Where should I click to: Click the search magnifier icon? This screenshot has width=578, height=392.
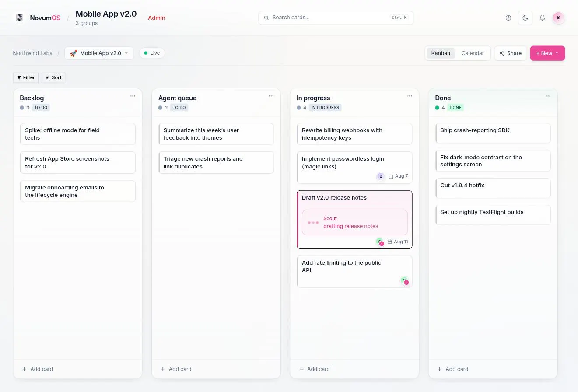click(x=266, y=18)
